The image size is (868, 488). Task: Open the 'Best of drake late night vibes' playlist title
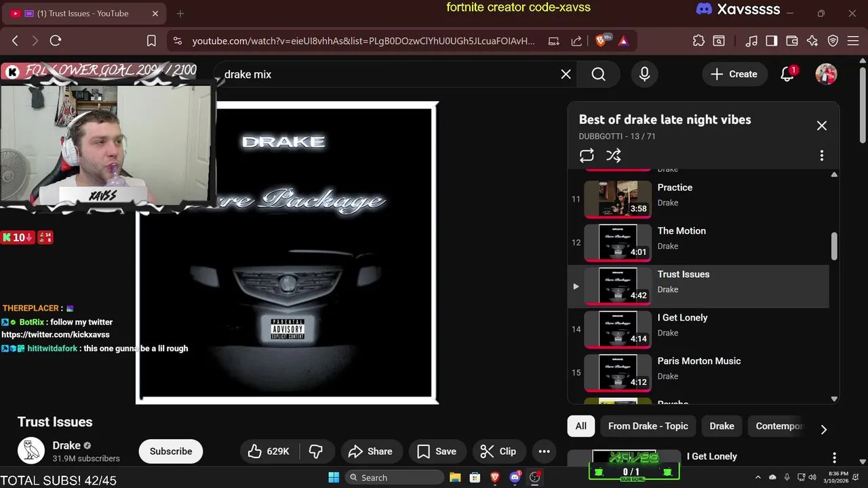pyautogui.click(x=665, y=119)
